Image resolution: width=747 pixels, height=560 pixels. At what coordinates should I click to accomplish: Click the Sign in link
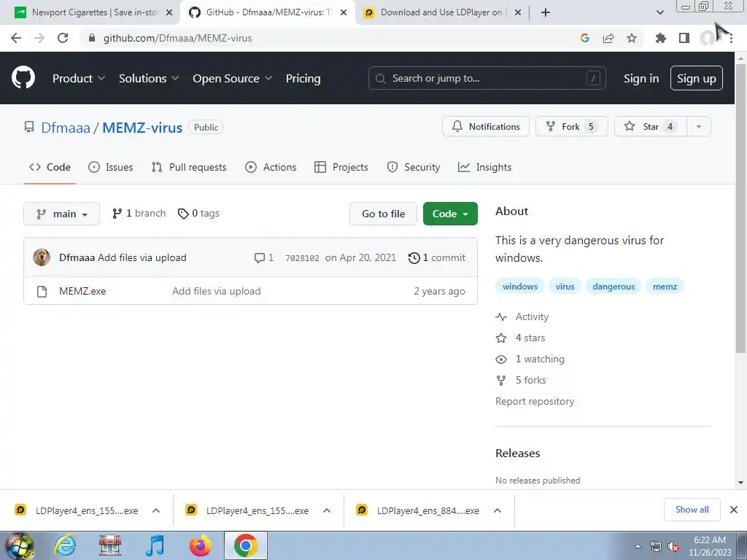pos(641,78)
